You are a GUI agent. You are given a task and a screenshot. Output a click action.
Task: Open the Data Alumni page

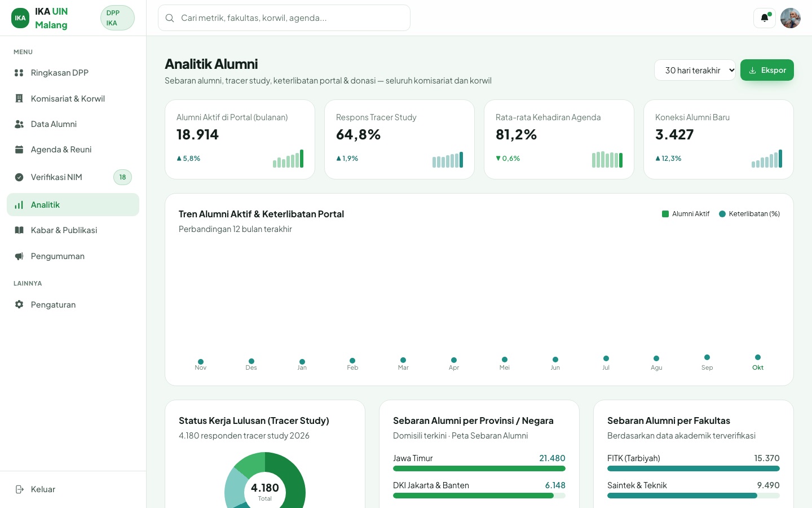[x=73, y=124]
